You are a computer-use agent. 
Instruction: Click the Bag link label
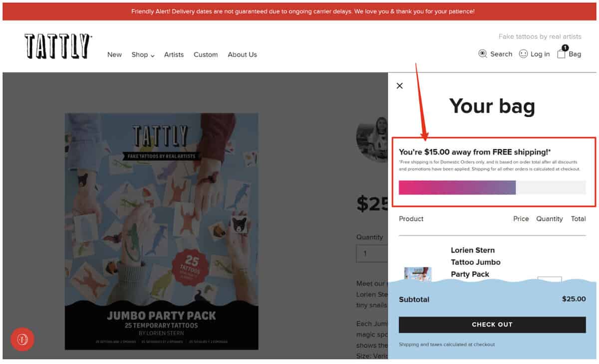pos(575,54)
